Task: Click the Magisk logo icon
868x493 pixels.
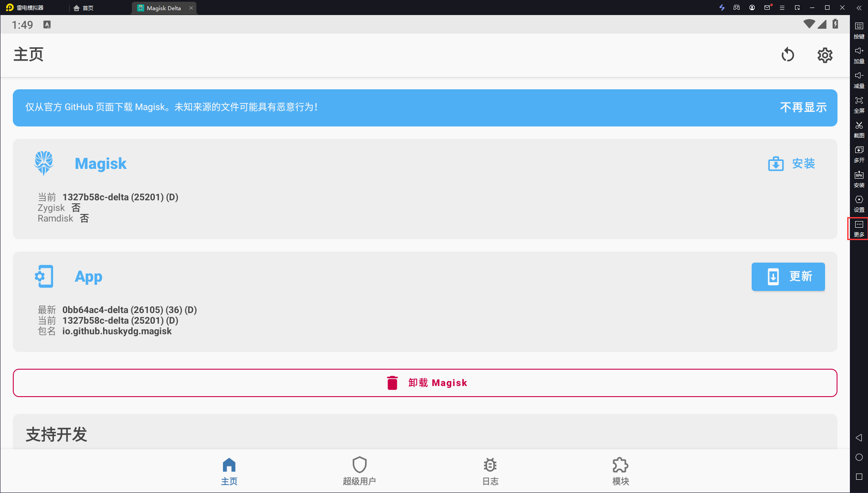Action: pyautogui.click(x=44, y=163)
